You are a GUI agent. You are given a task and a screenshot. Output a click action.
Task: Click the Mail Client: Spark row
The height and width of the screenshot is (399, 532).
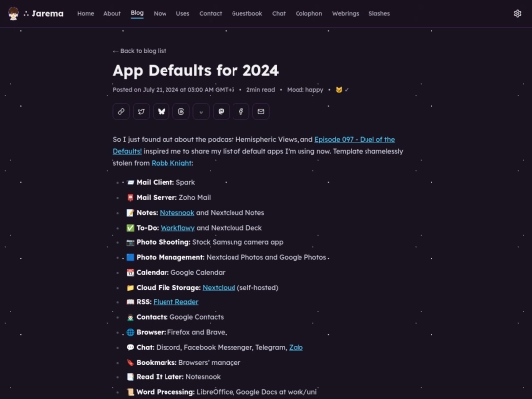[161, 182]
